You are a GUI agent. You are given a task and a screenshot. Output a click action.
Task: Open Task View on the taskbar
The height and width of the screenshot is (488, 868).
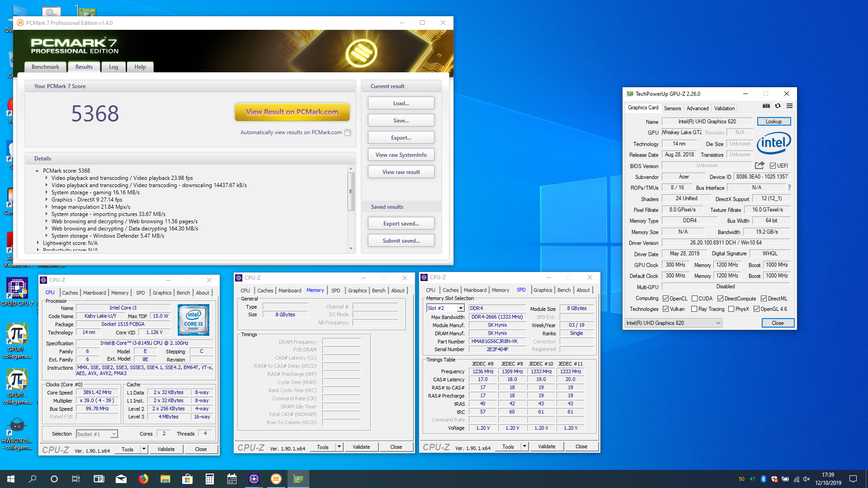click(x=76, y=479)
